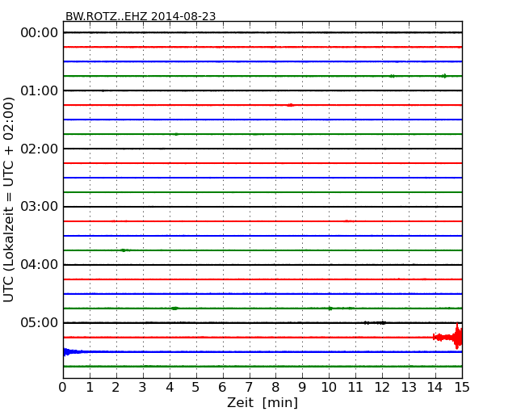Click the green blip near minute 2.3 before 04:00

click(124, 250)
